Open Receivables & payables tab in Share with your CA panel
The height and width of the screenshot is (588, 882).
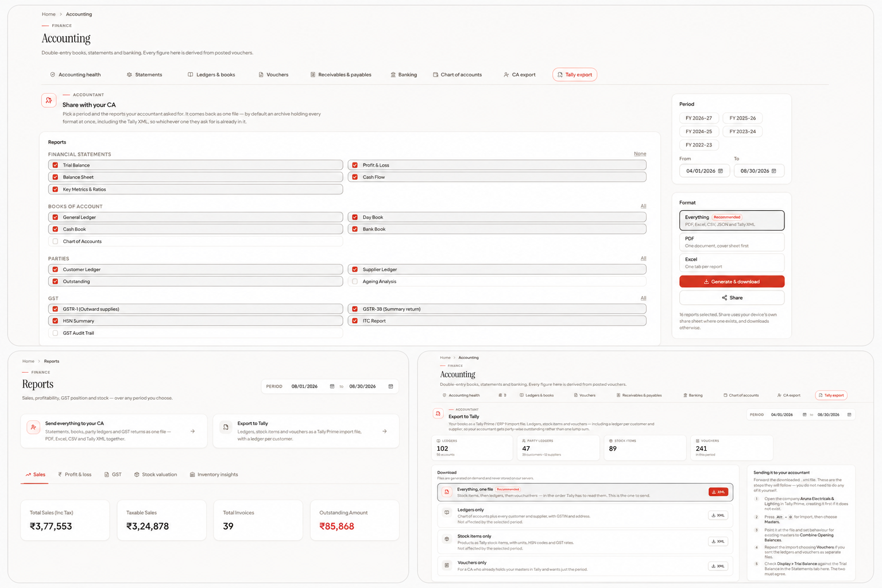tap(341, 75)
